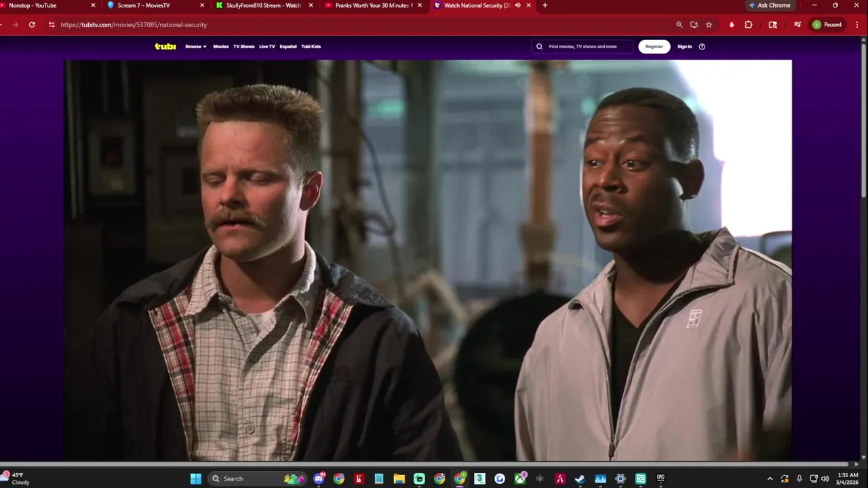This screenshot has width=868, height=488.
Task: Click the browser address bar URL
Action: (134, 24)
